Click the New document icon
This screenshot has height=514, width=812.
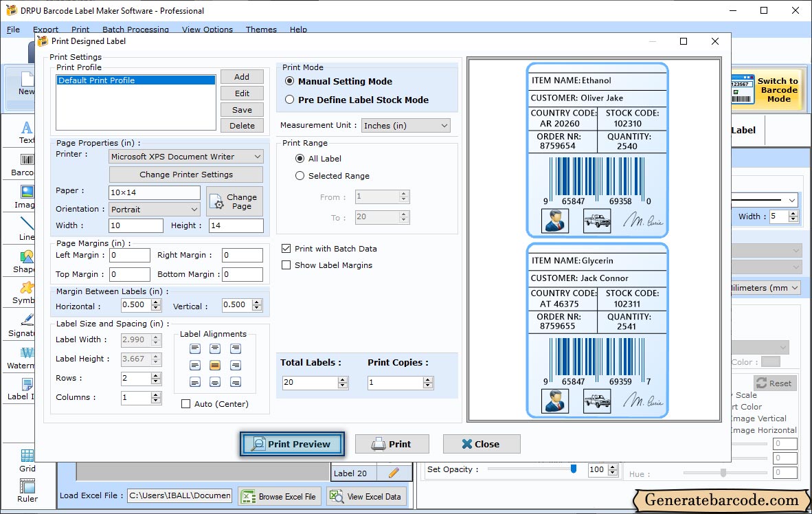coord(26,84)
